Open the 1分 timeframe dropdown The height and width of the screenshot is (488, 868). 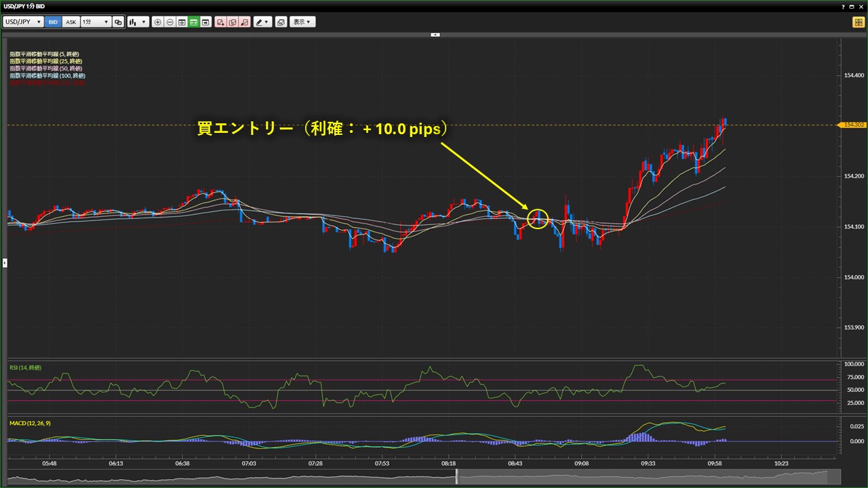95,22
